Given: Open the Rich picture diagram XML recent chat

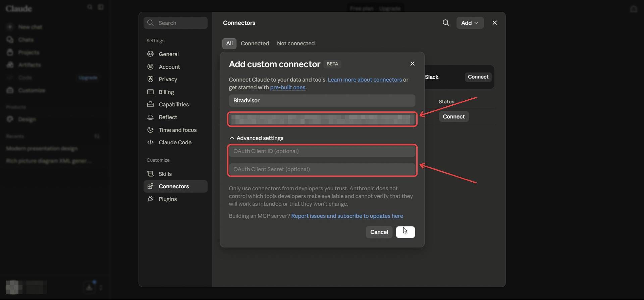Looking at the screenshot, I should [x=49, y=161].
